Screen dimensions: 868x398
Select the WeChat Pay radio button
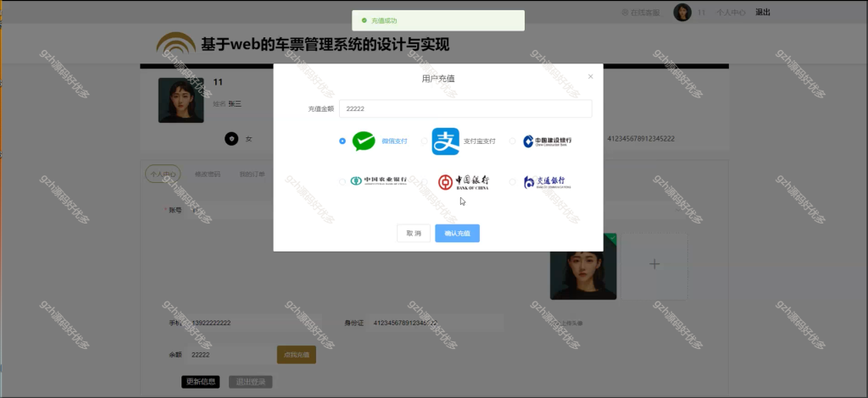pos(342,141)
